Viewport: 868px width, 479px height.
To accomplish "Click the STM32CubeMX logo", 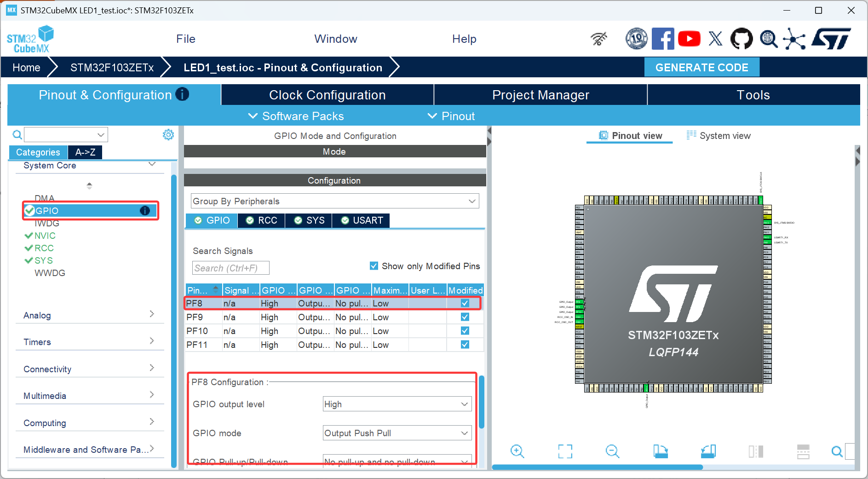I will (30, 39).
